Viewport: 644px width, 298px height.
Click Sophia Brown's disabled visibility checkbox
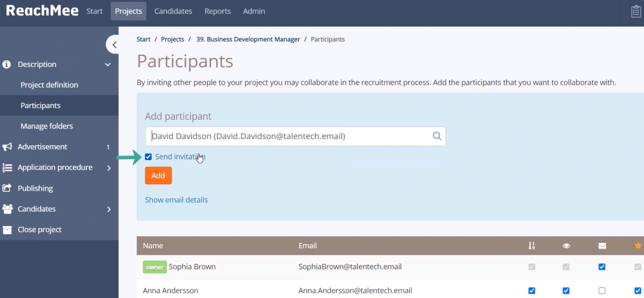click(x=566, y=267)
